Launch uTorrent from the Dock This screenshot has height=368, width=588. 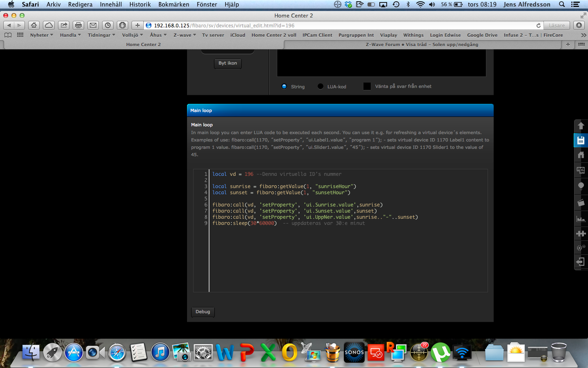(x=440, y=352)
